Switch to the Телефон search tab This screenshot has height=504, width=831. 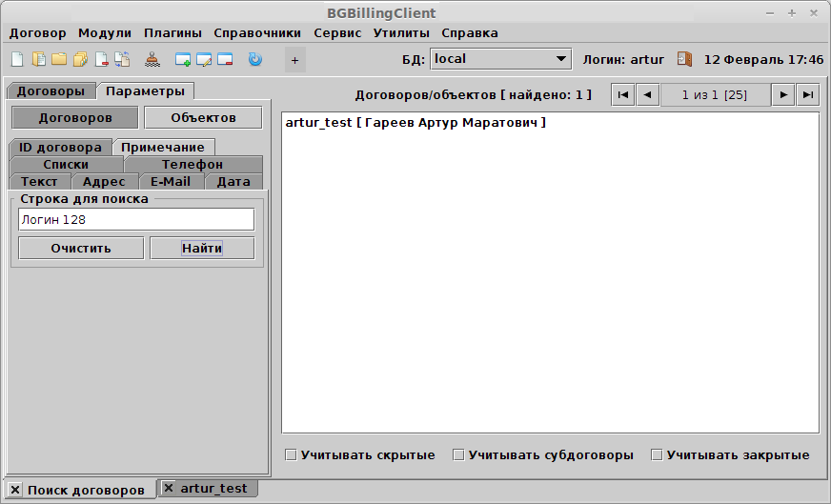(192, 164)
